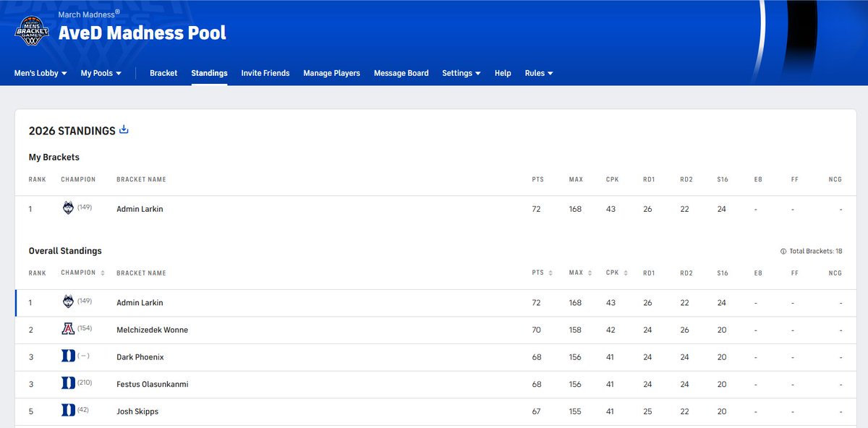Image resolution: width=868 pixels, height=428 pixels.
Task: Open Admin Larkin bracket in Overall Standings
Action: pyautogui.click(x=140, y=303)
